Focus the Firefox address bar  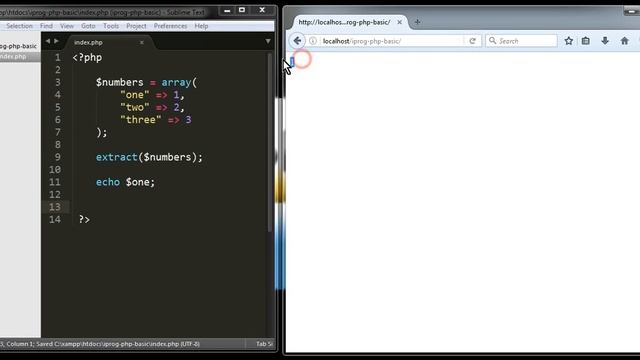(x=392, y=41)
